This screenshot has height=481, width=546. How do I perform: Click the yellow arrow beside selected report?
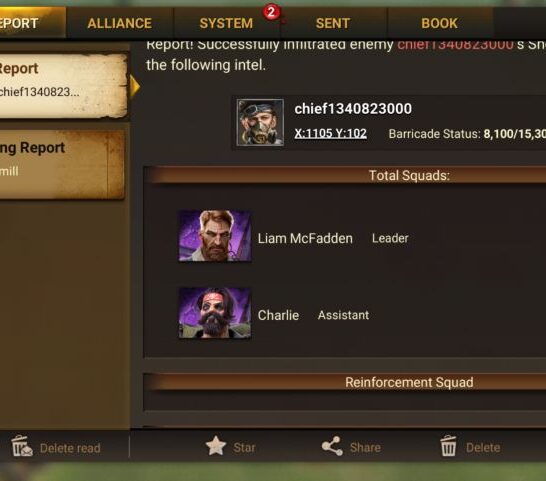tap(135, 86)
